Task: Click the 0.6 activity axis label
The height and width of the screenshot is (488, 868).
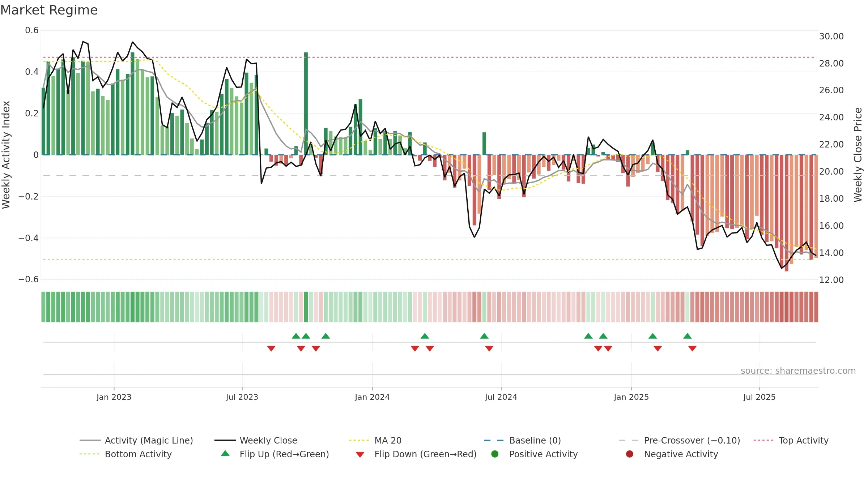Action: click(32, 30)
